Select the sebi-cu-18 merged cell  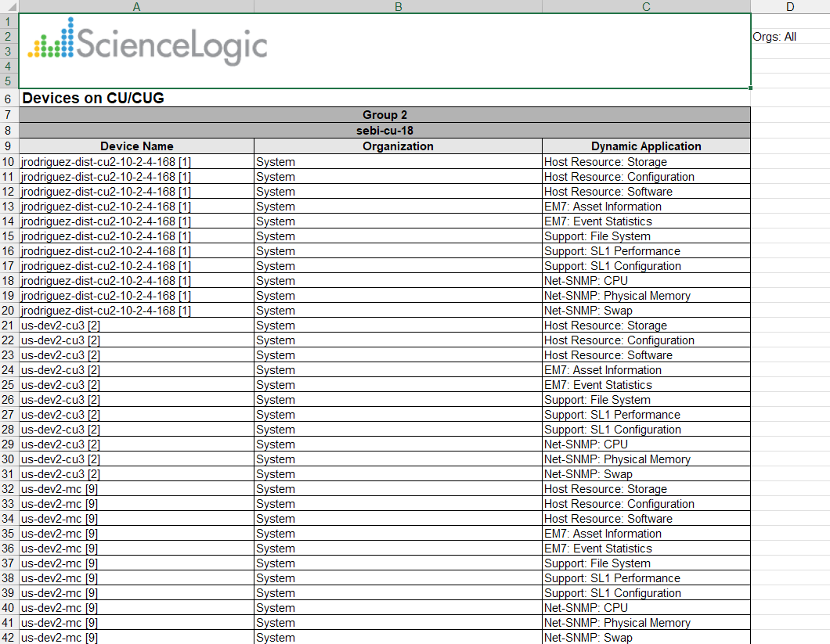coord(384,130)
